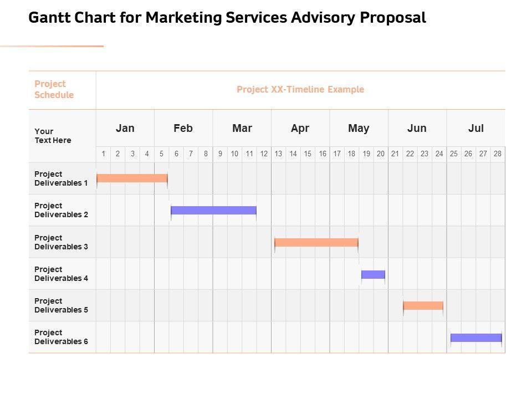Click the Jul month header

point(475,128)
